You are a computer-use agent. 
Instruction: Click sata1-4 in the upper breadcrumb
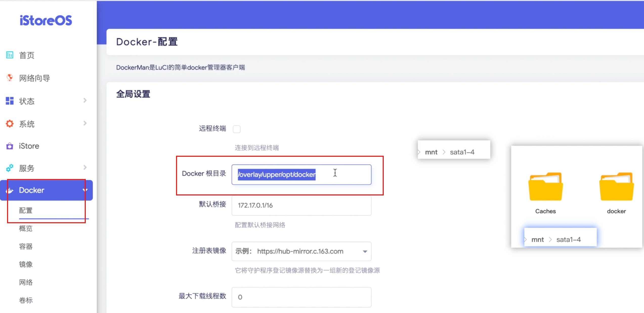coord(462,152)
